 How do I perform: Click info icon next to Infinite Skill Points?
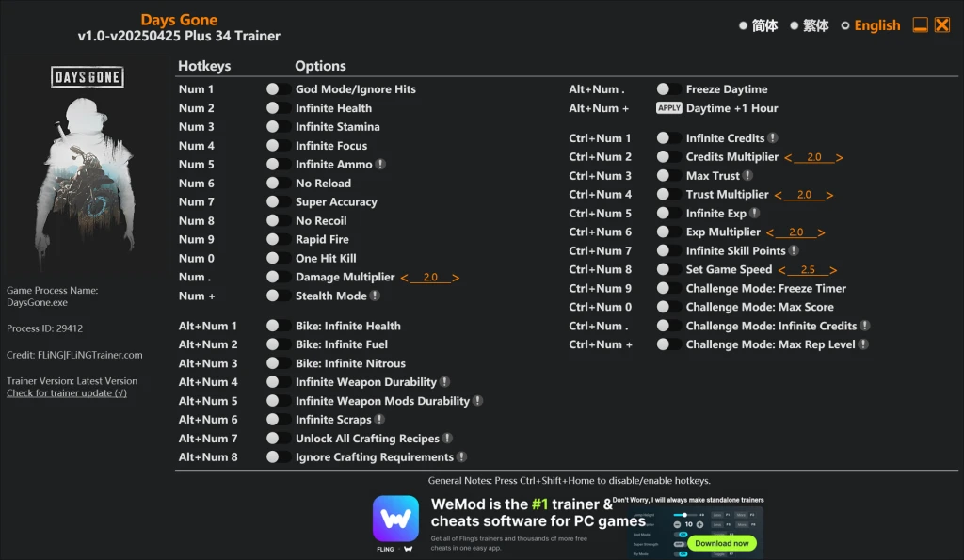(794, 250)
